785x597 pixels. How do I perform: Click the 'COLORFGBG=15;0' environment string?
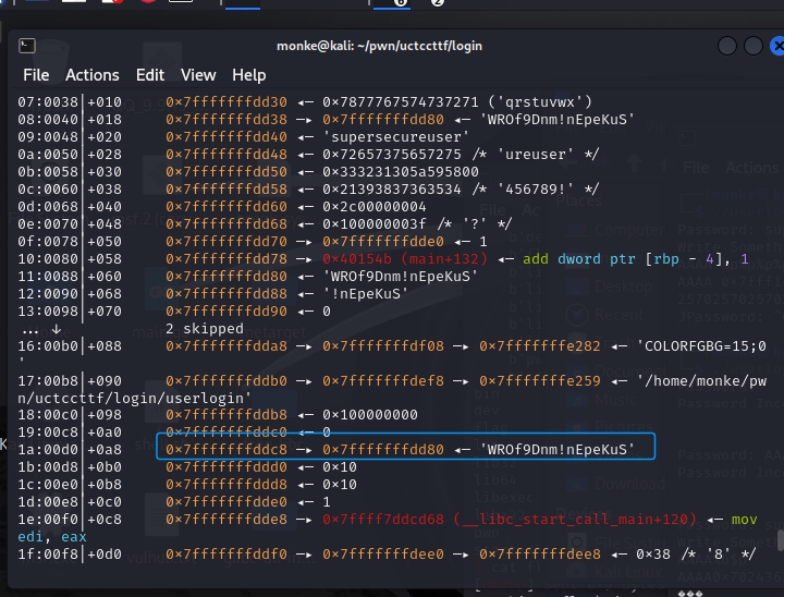point(701,345)
